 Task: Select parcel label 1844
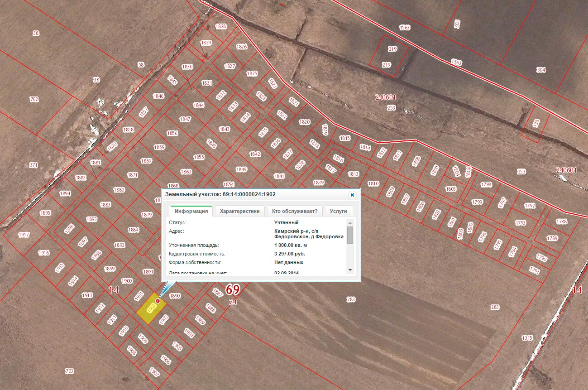coord(199,105)
